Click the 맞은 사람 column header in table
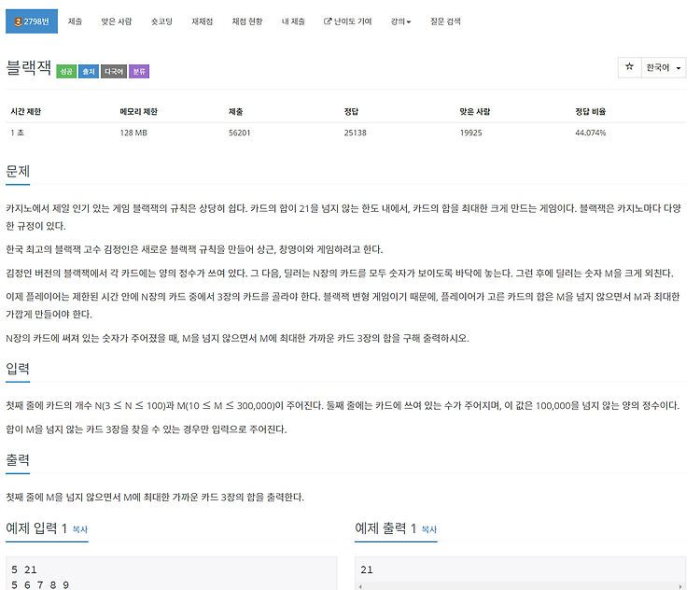Viewport: 700px width, 590px height. click(x=475, y=112)
